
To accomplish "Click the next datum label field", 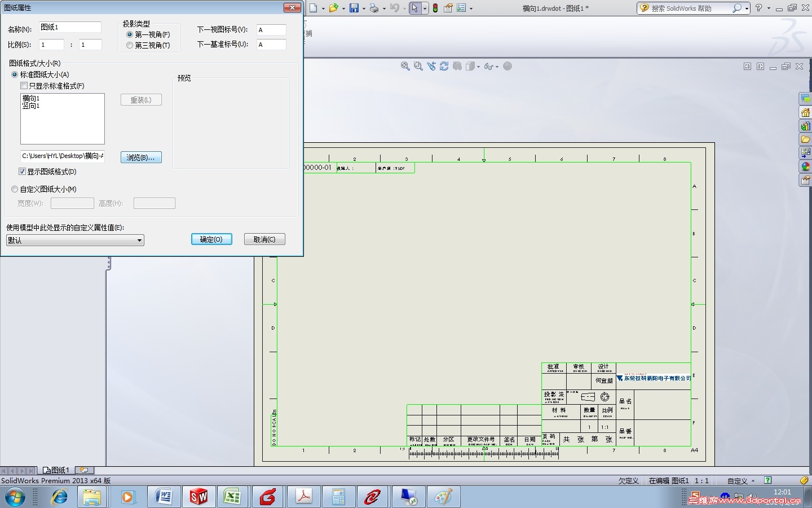I will point(271,45).
